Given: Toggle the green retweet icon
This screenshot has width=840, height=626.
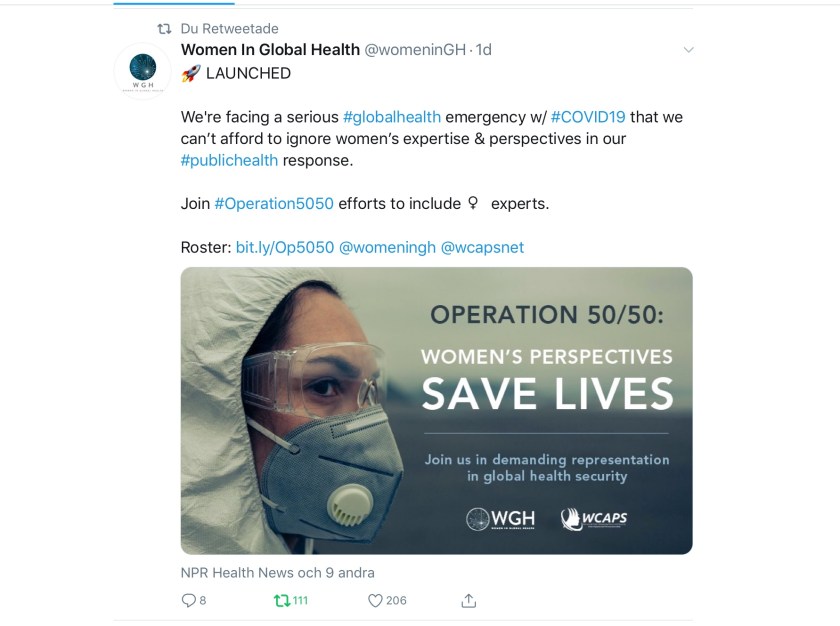Looking at the screenshot, I should (x=281, y=600).
